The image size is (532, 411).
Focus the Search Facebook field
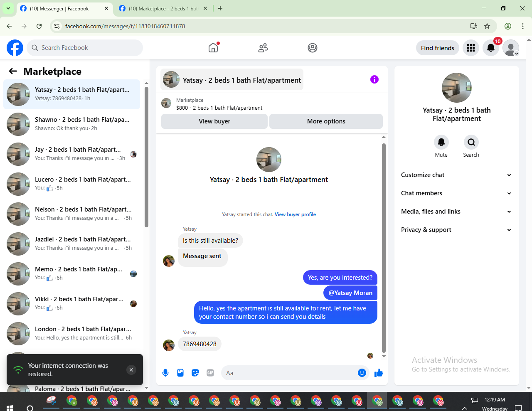tap(85, 48)
